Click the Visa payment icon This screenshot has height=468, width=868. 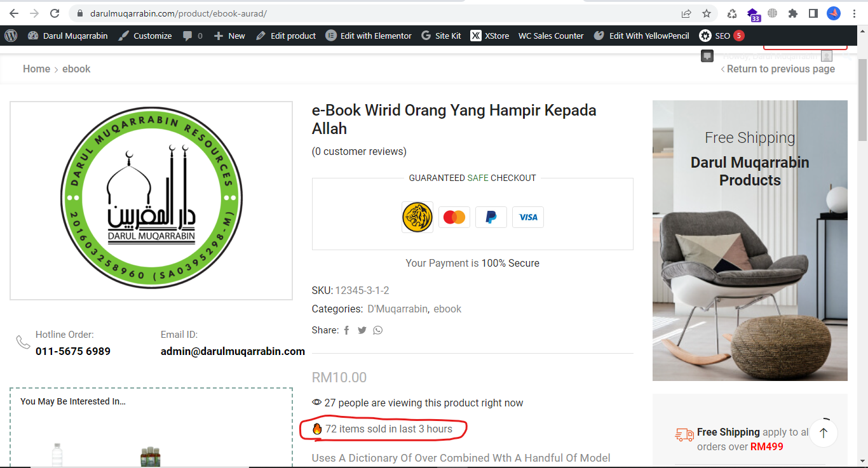528,217
